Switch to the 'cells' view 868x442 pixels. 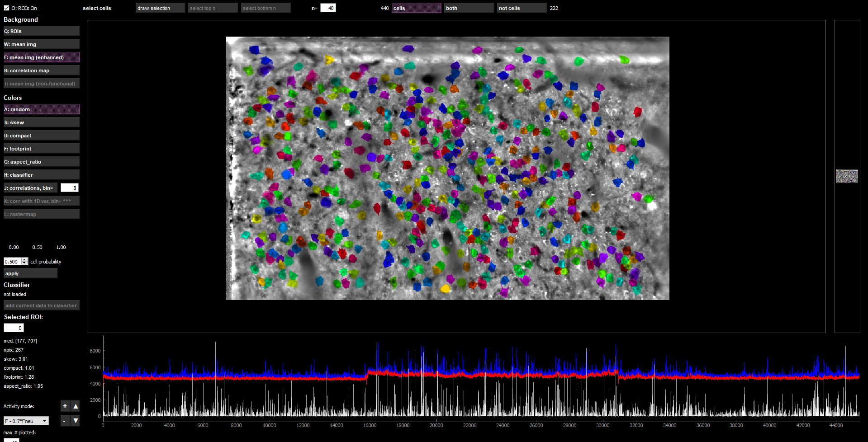point(416,8)
